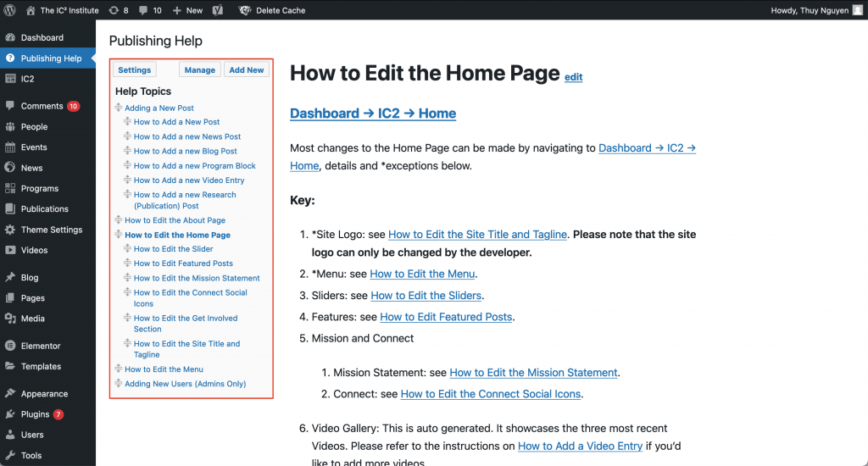Select Adding New Users (Admins Only) topic
868x466 pixels.
186,384
